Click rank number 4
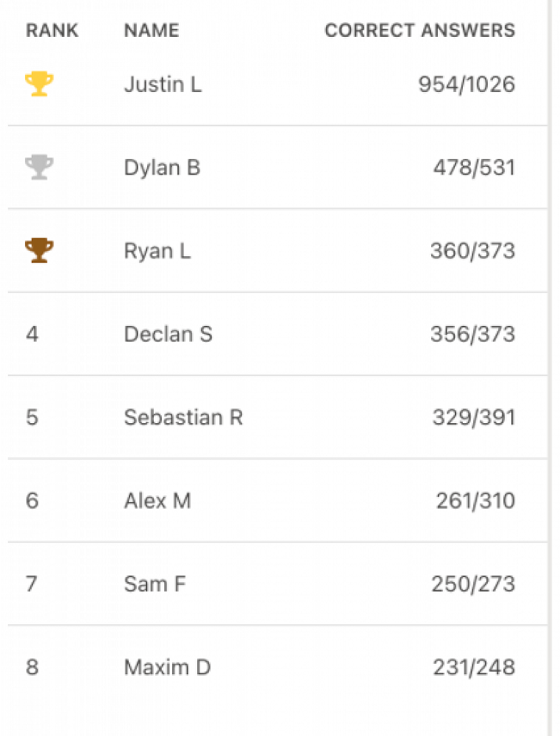The width and height of the screenshot is (560, 736). [32, 334]
